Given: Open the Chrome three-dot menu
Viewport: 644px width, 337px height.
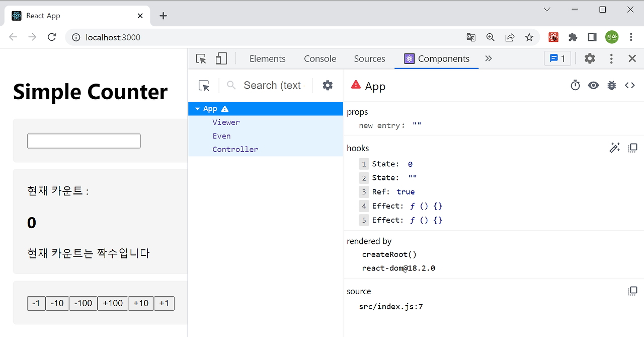Looking at the screenshot, I should tap(631, 37).
